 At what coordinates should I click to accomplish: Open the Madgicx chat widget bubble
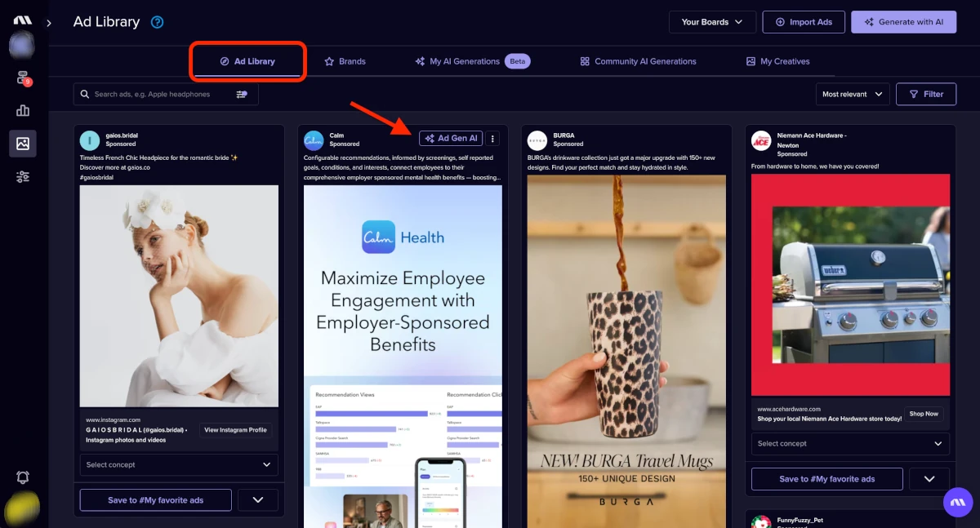click(x=958, y=502)
